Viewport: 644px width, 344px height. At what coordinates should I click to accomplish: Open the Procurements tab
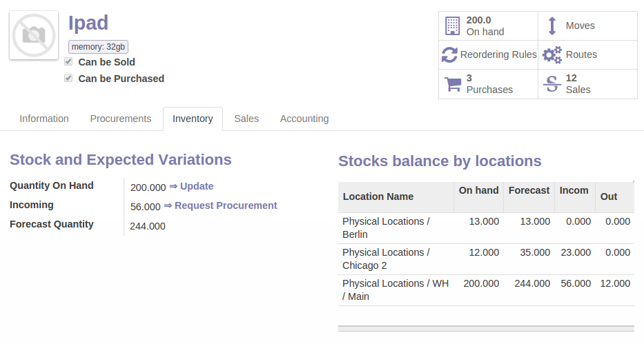coord(121,119)
